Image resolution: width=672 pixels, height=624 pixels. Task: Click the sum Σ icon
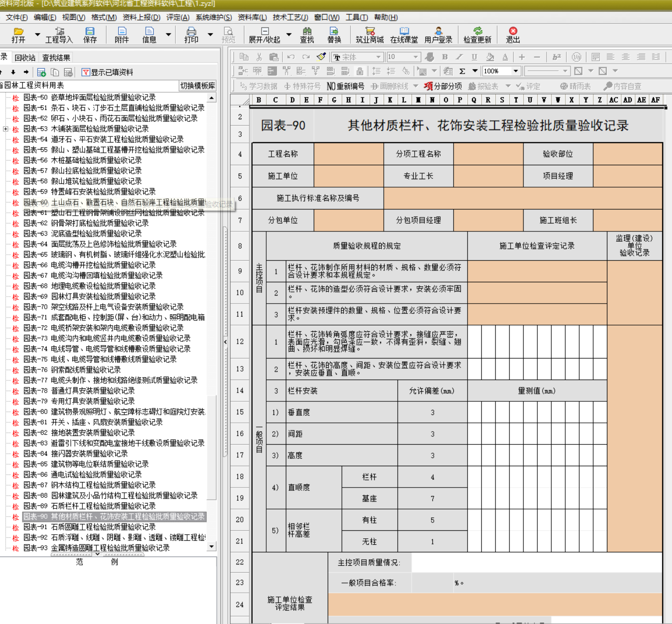[x=462, y=71]
